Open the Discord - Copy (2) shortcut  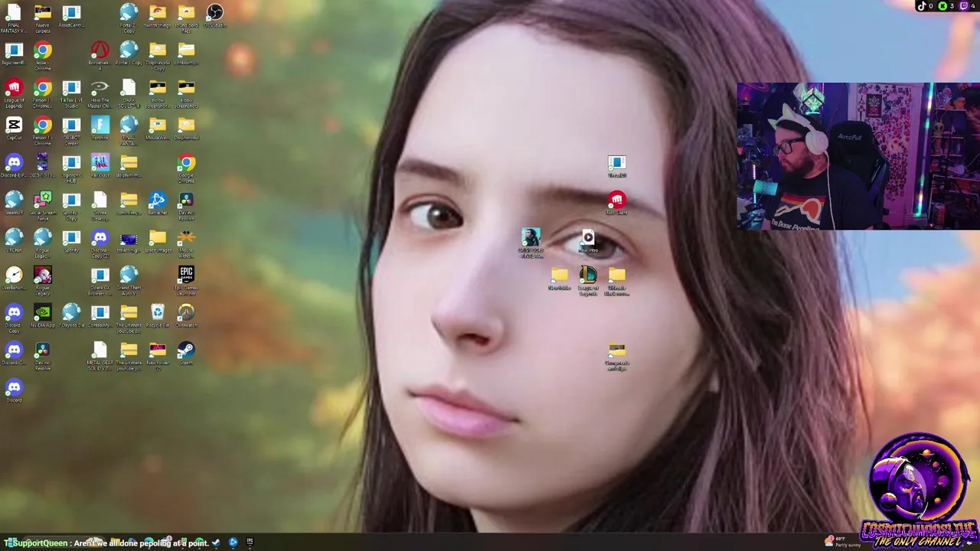[x=100, y=237]
